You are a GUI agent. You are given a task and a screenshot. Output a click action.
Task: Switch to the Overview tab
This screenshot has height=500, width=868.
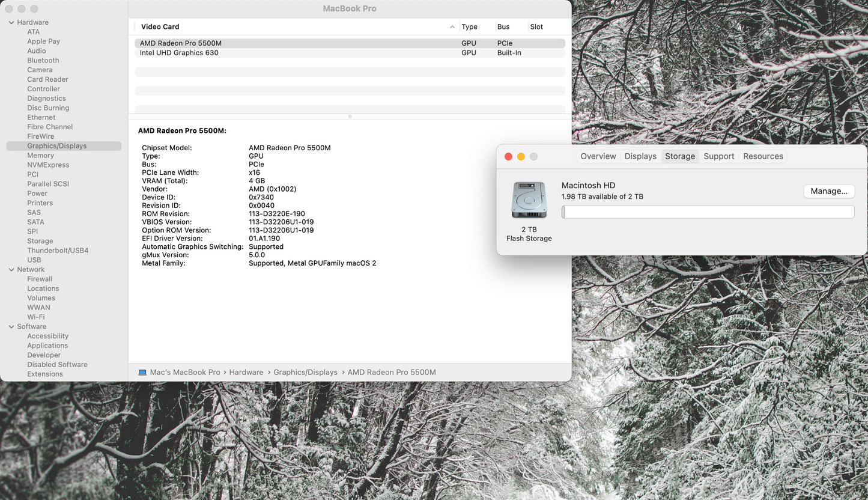[x=598, y=156]
